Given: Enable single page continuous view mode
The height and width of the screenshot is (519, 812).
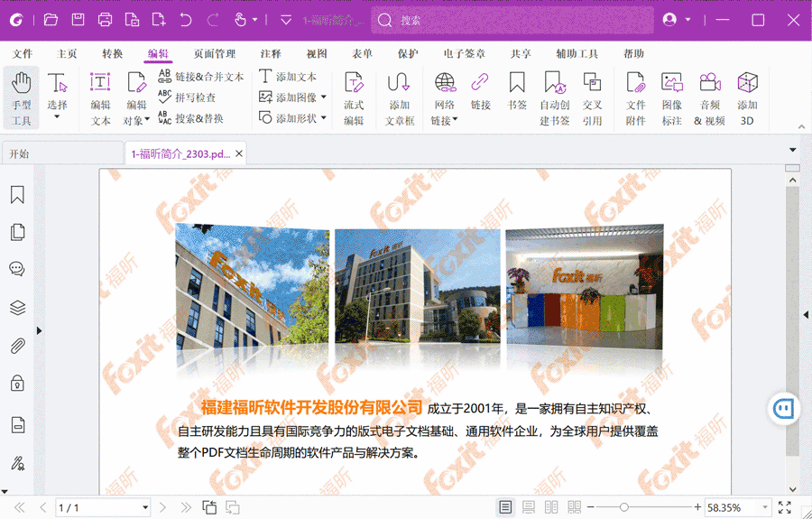Looking at the screenshot, I should [x=528, y=507].
